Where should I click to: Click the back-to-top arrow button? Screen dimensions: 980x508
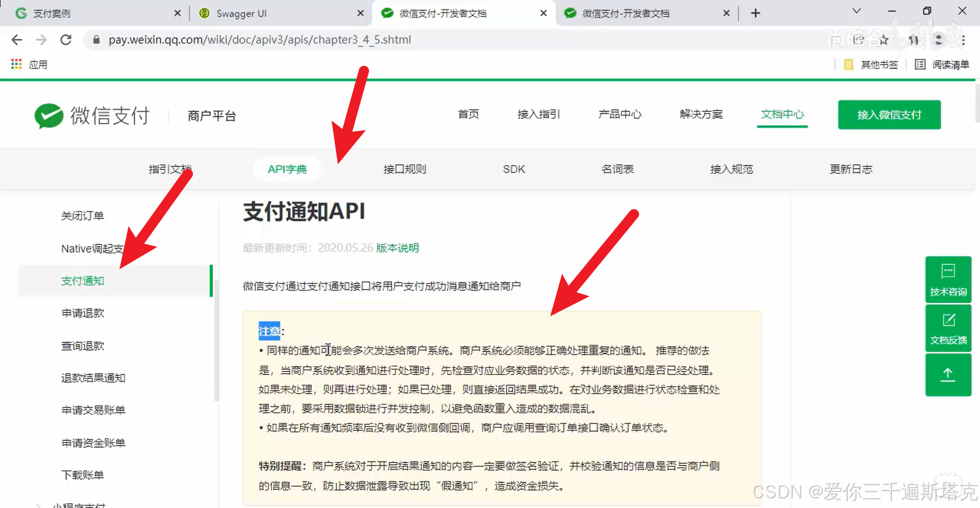(x=948, y=375)
